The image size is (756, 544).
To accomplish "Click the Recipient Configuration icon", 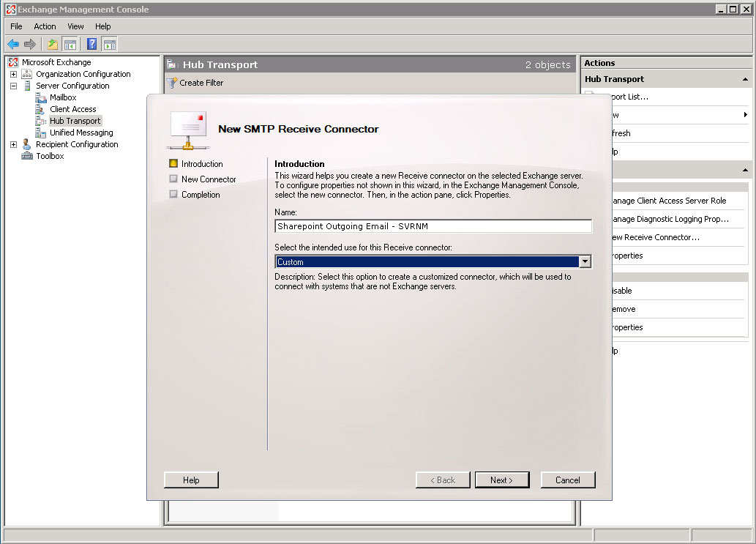I will (x=27, y=144).
